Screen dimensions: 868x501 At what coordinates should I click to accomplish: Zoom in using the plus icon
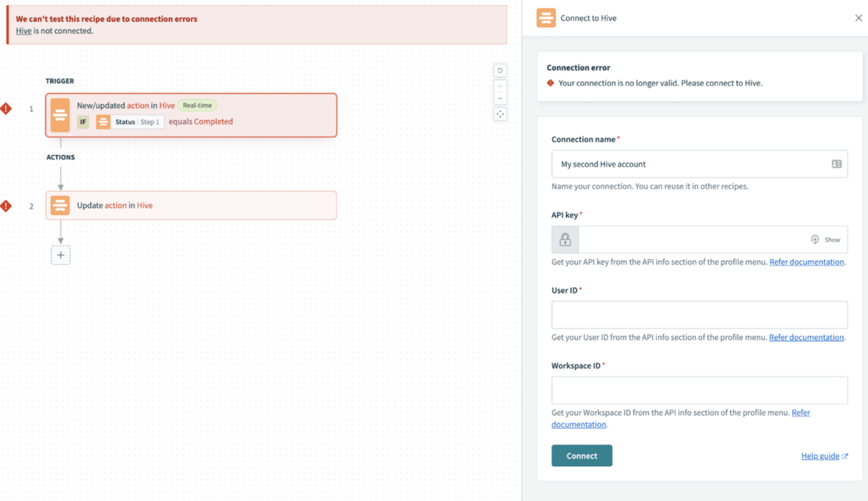(x=500, y=85)
